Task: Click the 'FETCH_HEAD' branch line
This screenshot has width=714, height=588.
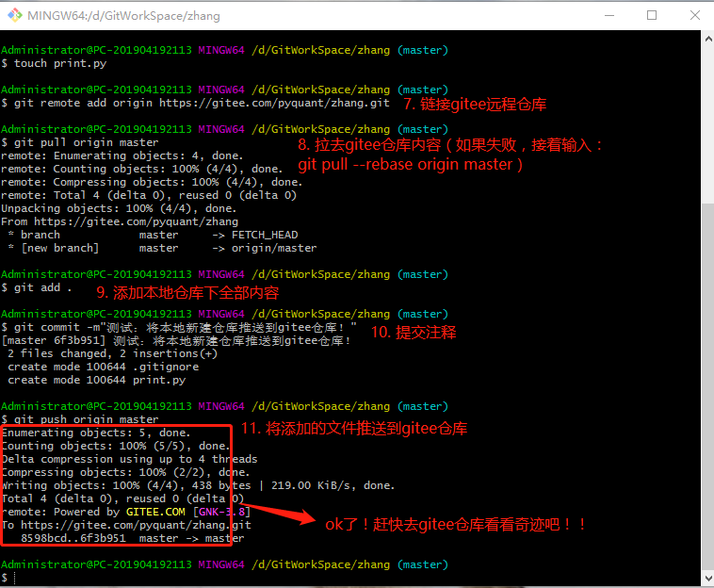Action: [x=153, y=235]
